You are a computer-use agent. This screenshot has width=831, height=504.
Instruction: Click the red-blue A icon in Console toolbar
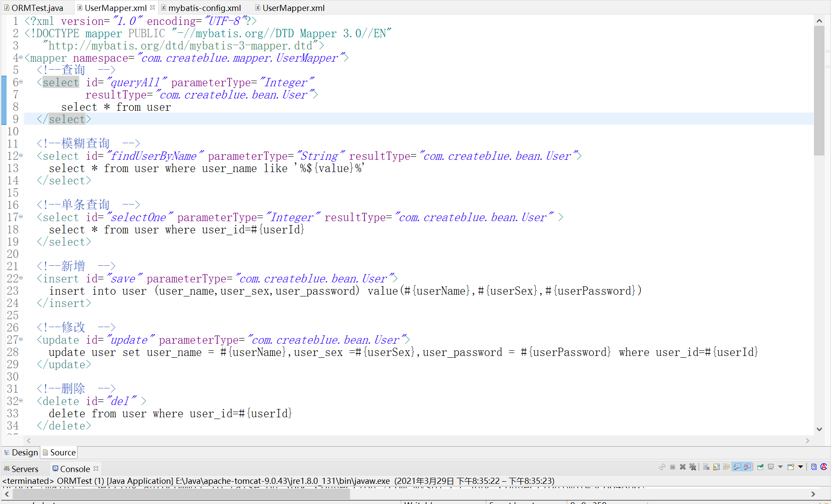tap(824, 467)
